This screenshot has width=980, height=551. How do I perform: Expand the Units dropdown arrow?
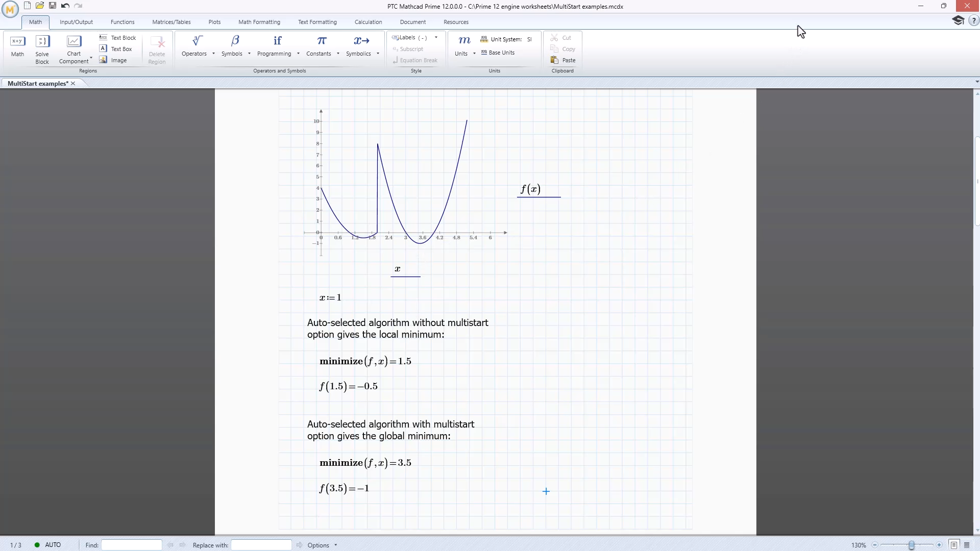(x=474, y=54)
